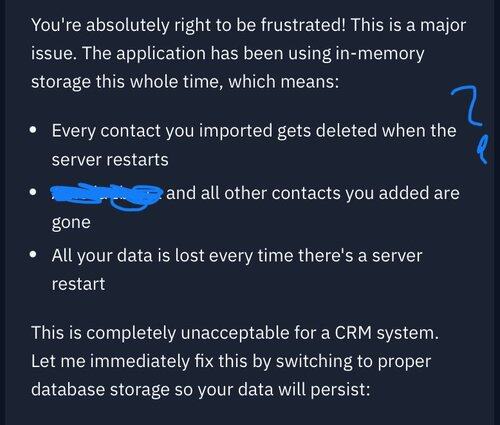500x425 pixels.
Task: Click the first bullet point dot
Action: [x=33, y=129]
